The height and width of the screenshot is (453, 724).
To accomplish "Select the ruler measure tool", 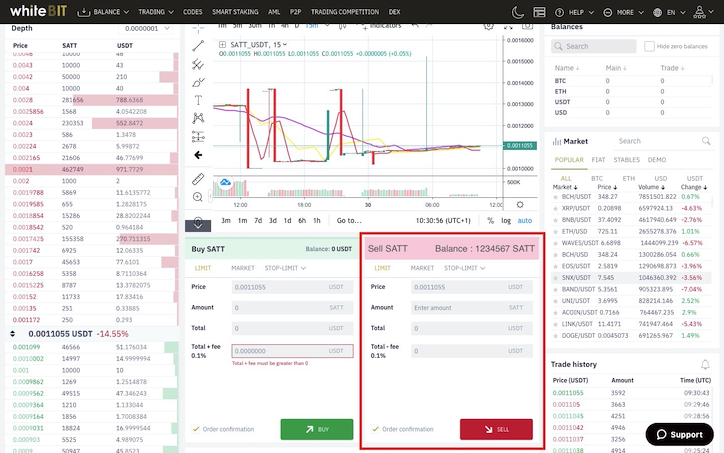I will click(198, 179).
